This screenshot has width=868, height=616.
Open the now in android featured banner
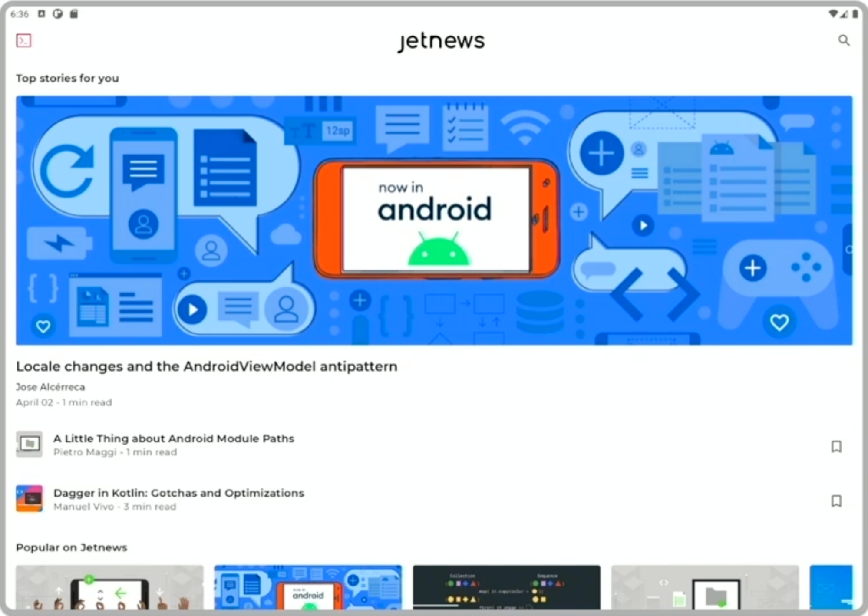[434, 220]
